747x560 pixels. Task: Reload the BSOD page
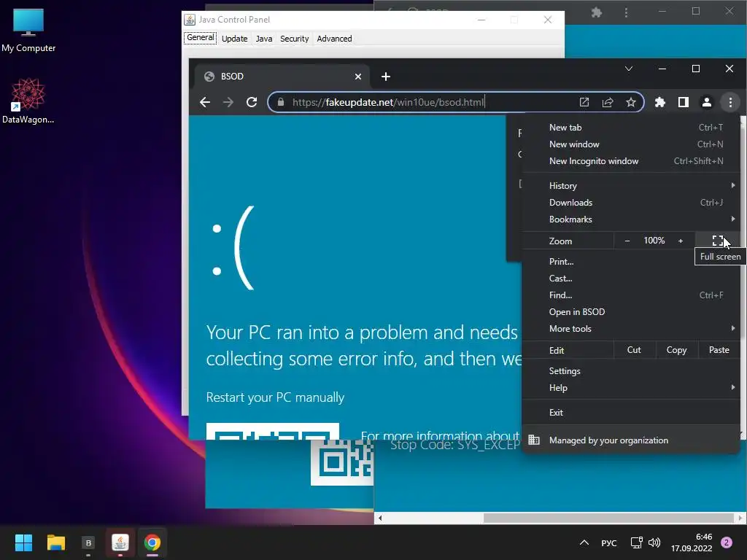(x=252, y=102)
